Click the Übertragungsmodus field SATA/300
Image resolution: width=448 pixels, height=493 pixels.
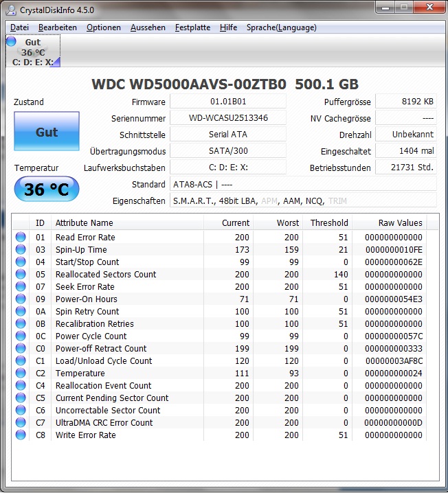[228, 151]
